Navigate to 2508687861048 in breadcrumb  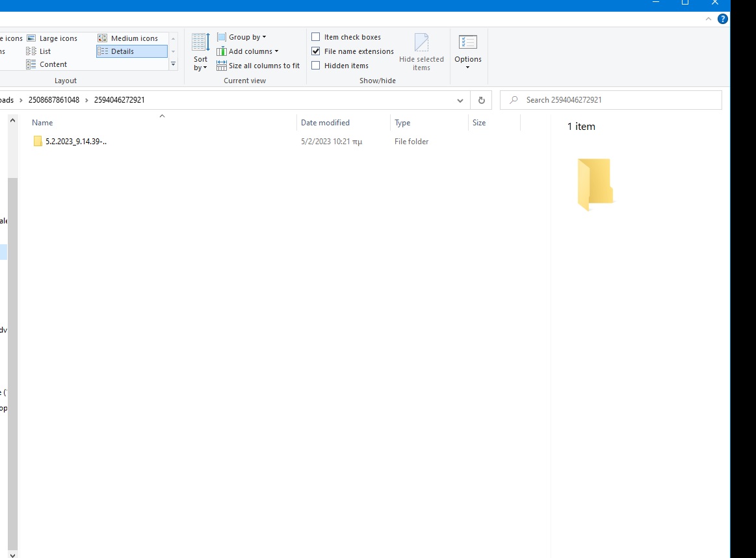pyautogui.click(x=54, y=100)
